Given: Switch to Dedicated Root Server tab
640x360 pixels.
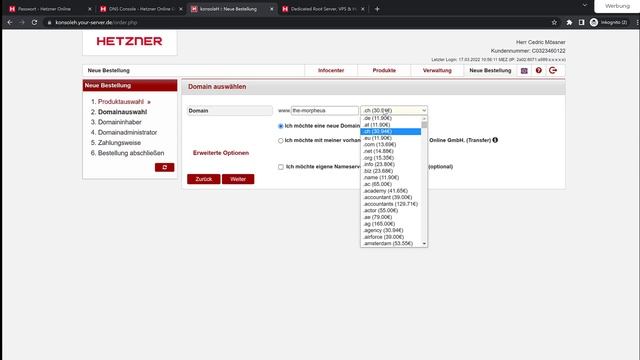Looking at the screenshot, I should (x=323, y=9).
